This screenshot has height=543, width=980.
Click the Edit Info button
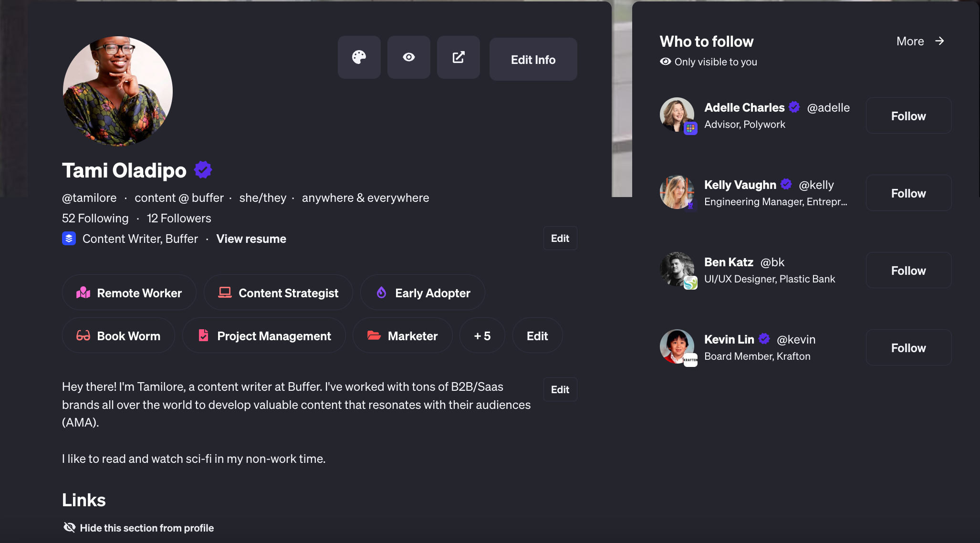point(533,59)
